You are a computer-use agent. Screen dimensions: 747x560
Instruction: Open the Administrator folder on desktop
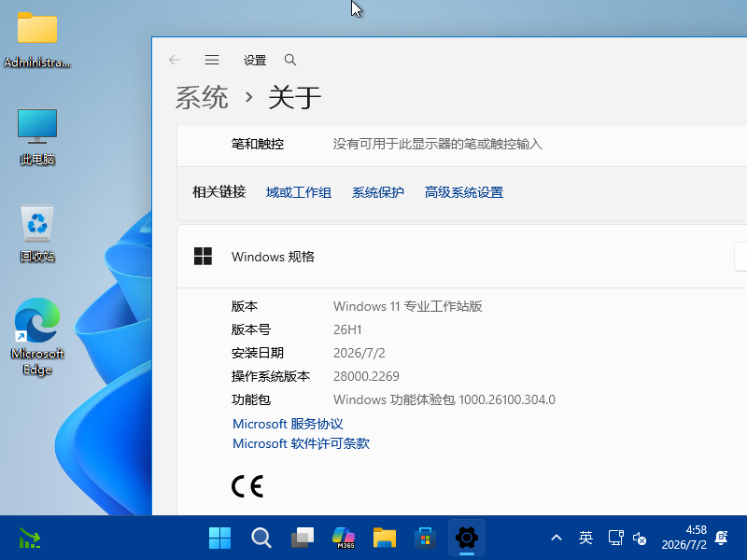point(37,40)
